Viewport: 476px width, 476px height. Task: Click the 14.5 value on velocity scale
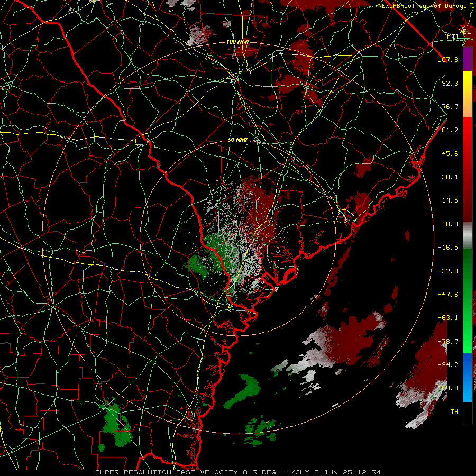pos(450,200)
